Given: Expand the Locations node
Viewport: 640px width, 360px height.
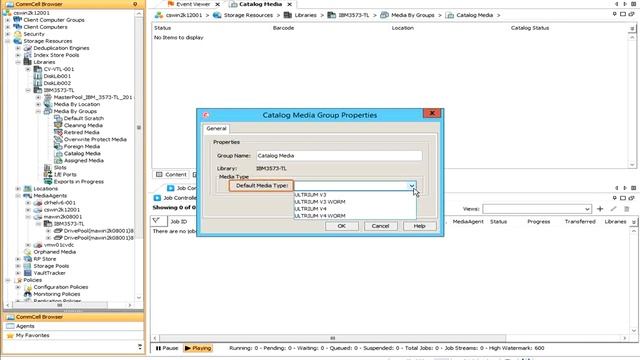Looking at the screenshot, I should click(x=18, y=189).
